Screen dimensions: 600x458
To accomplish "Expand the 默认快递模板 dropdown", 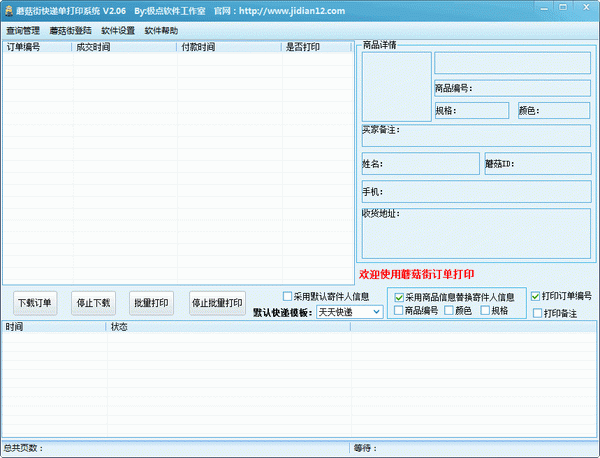I will pos(376,312).
